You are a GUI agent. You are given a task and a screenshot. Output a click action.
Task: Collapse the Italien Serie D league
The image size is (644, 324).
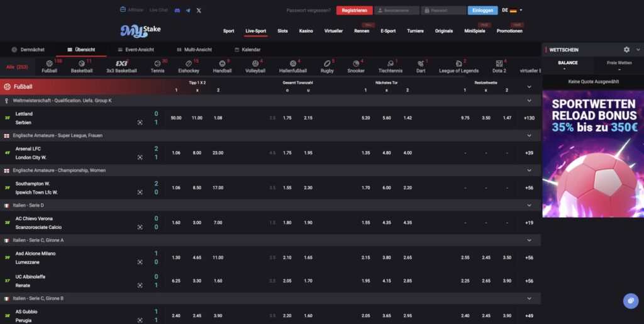point(529,205)
